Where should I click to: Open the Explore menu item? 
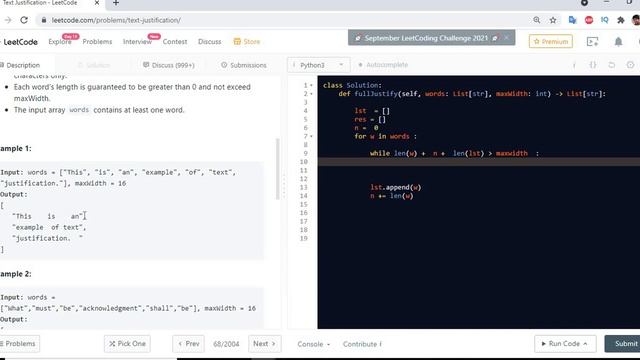tap(60, 42)
